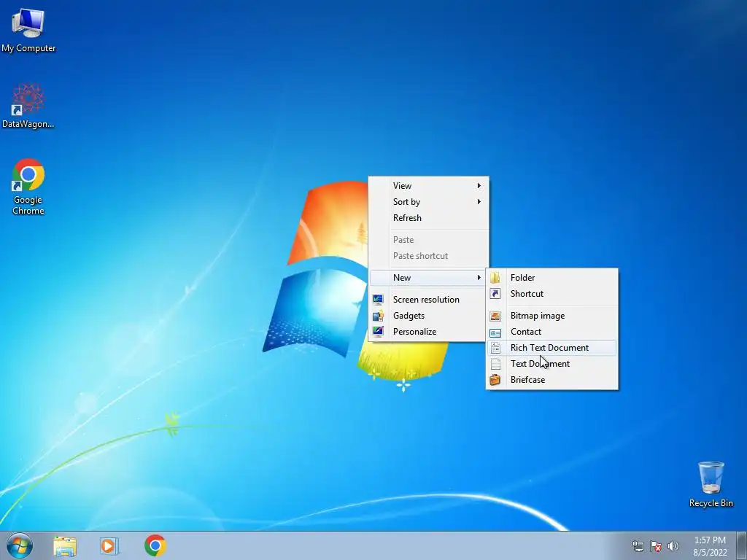747x560 pixels.
Task: Launch Windows Media Player from the taskbar
Action: click(109, 546)
